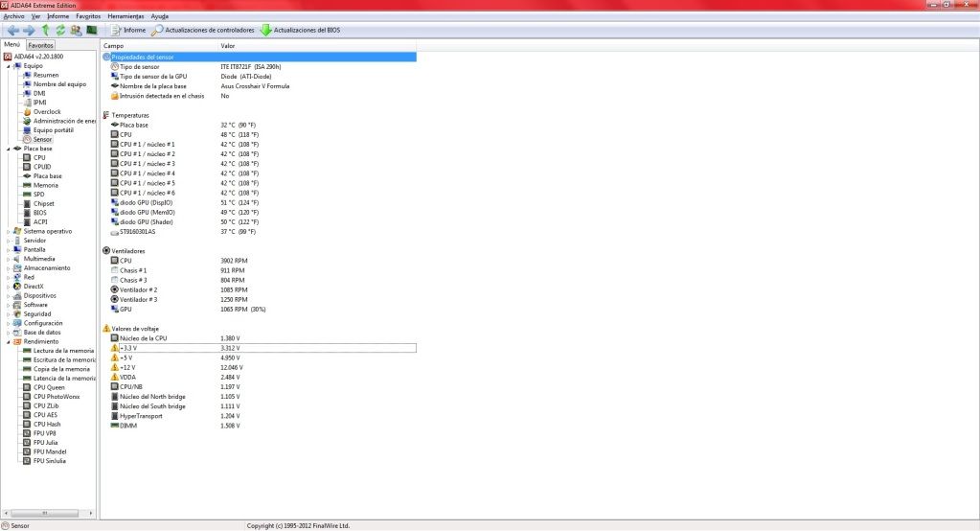The height and width of the screenshot is (531, 980).
Task: Open the Overclock tree item
Action: coord(47,112)
